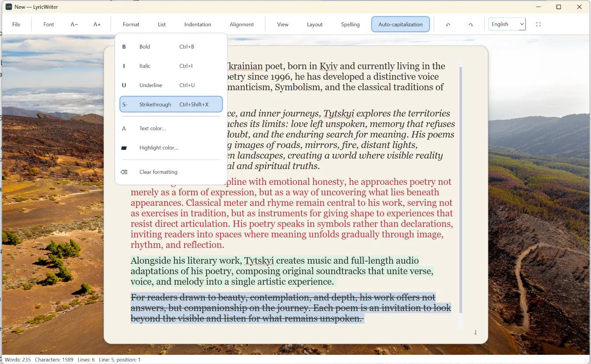Screen dimensions: 591x364
Task: Click the redo arrow icon
Action: (x=471, y=25)
